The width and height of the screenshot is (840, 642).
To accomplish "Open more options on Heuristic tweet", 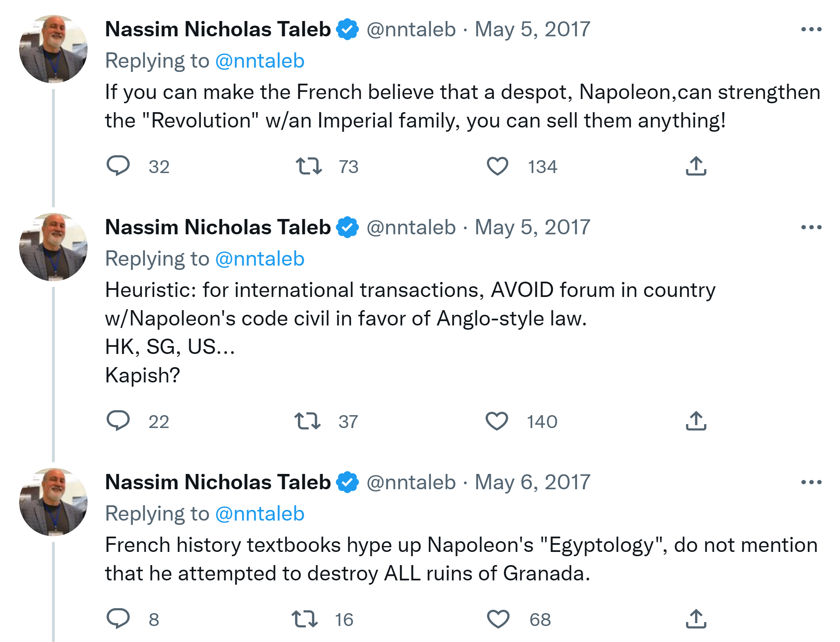I will [x=811, y=228].
